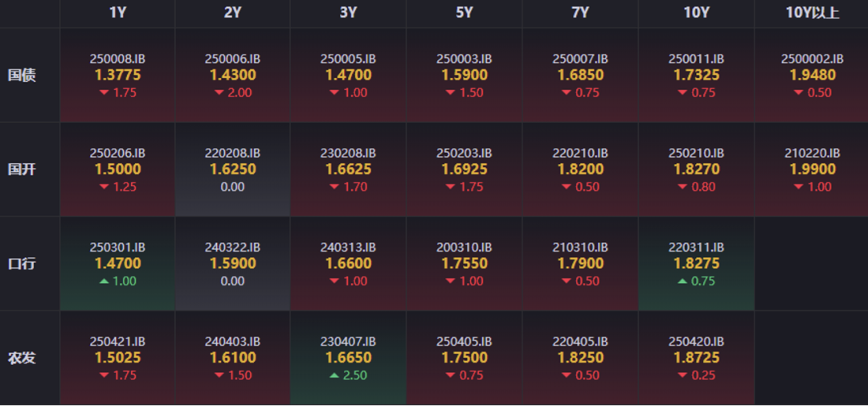Click the green up arrow under 230407.IB
Image resolution: width=868 pixels, height=406 pixels.
334,375
